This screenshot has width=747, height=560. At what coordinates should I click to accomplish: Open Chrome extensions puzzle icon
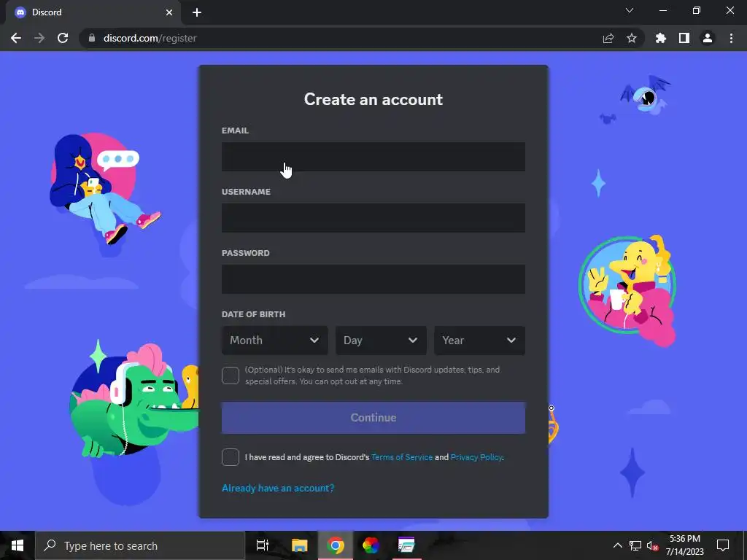661,38
